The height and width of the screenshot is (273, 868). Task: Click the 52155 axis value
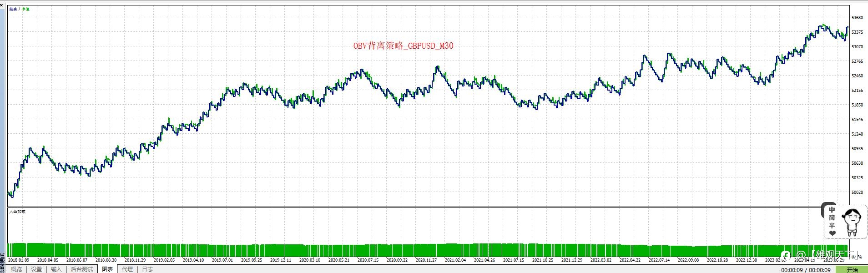[857, 91]
